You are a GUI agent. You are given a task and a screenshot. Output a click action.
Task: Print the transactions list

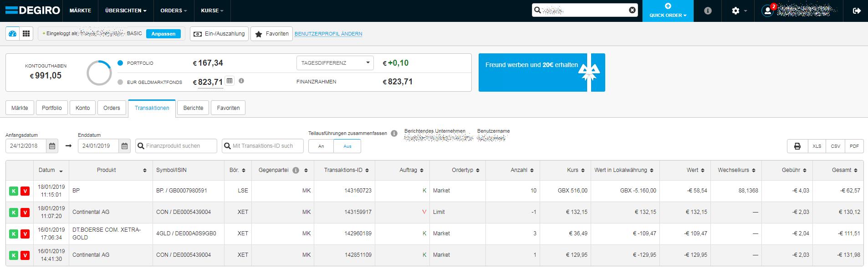[797, 146]
